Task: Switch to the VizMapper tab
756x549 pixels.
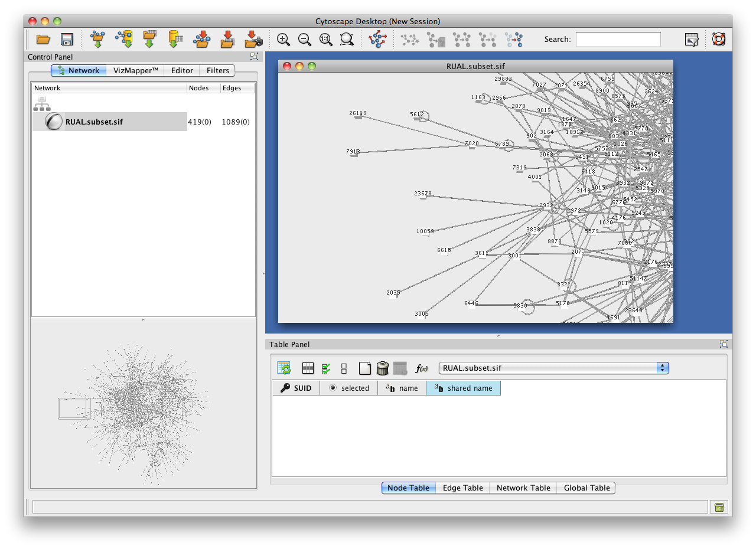Action: 135,70
